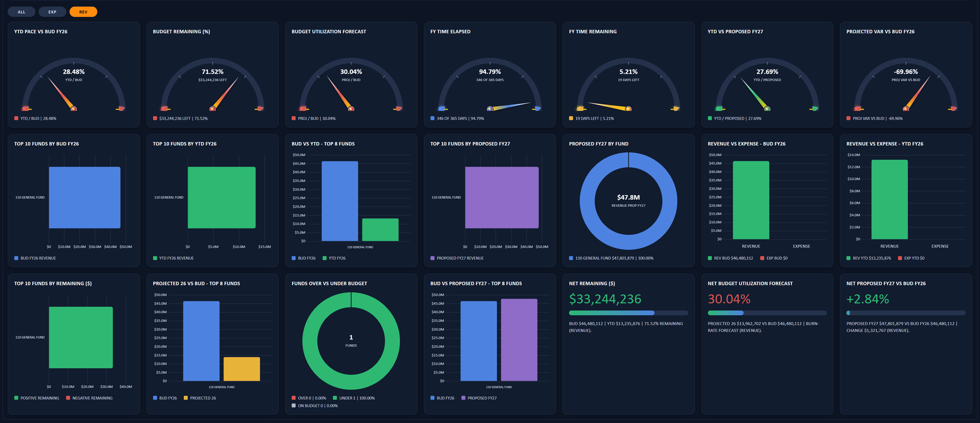The image size is (980, 423).
Task: Switch to the EXP filter tab
Action: pos(52,12)
